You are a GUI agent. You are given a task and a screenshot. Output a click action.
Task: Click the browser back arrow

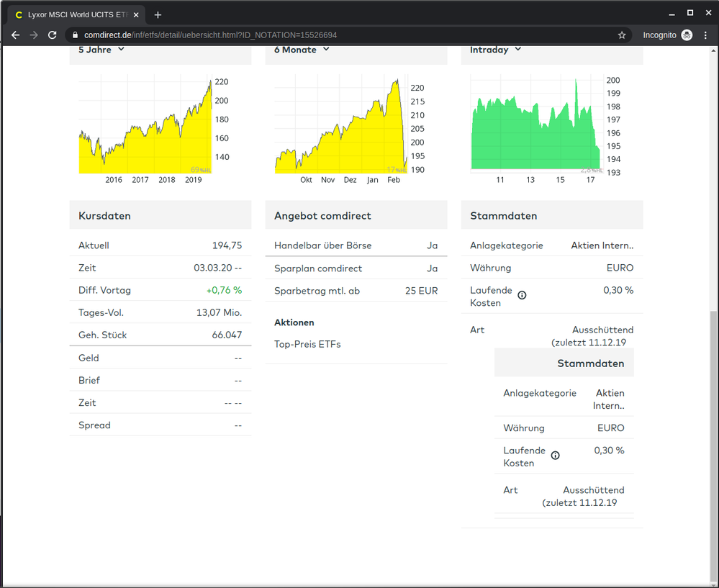[x=15, y=35]
